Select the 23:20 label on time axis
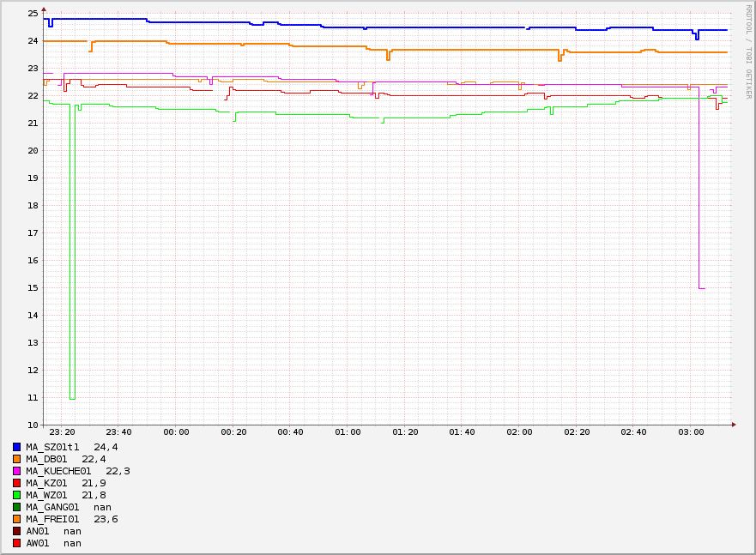Screen dimensions: 756x555 pyautogui.click(x=62, y=432)
